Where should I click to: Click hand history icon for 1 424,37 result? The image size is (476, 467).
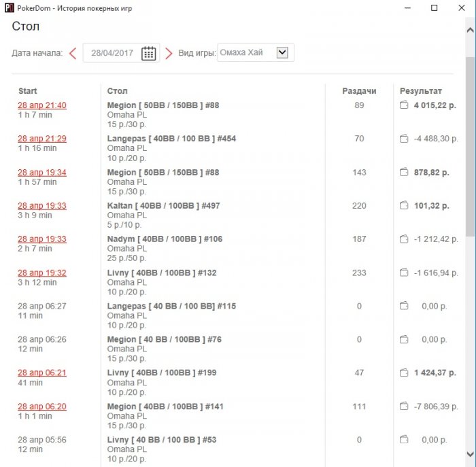pos(403,373)
